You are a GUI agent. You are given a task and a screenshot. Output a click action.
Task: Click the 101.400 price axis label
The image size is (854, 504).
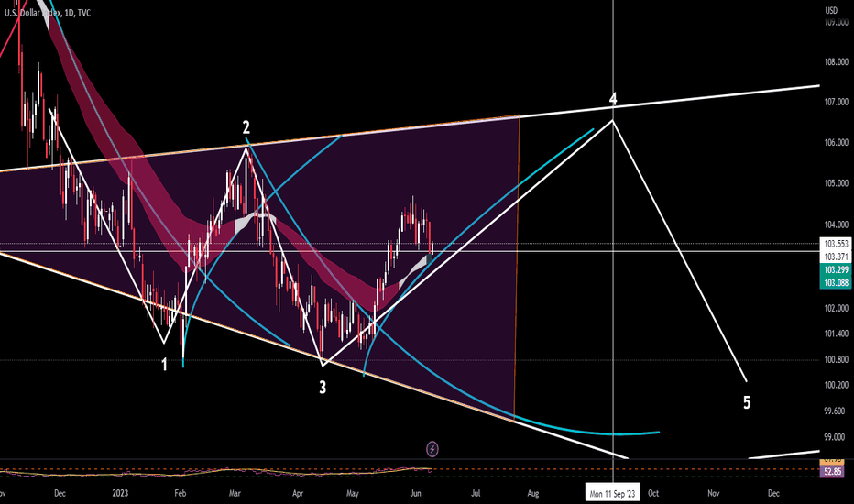coord(836,334)
